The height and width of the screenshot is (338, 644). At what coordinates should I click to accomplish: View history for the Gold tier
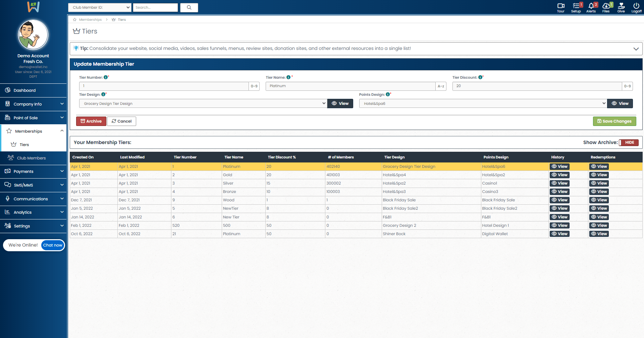pos(559,175)
